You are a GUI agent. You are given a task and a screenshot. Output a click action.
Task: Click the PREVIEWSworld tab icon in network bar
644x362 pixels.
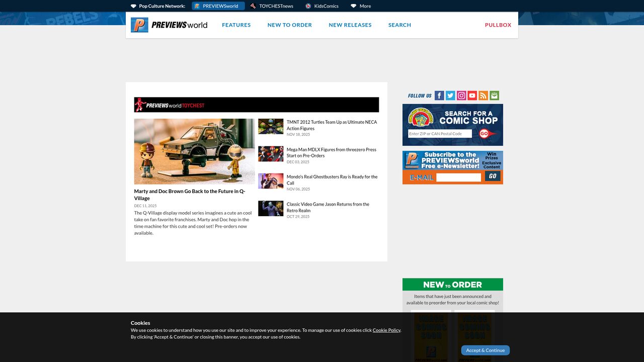point(197,6)
